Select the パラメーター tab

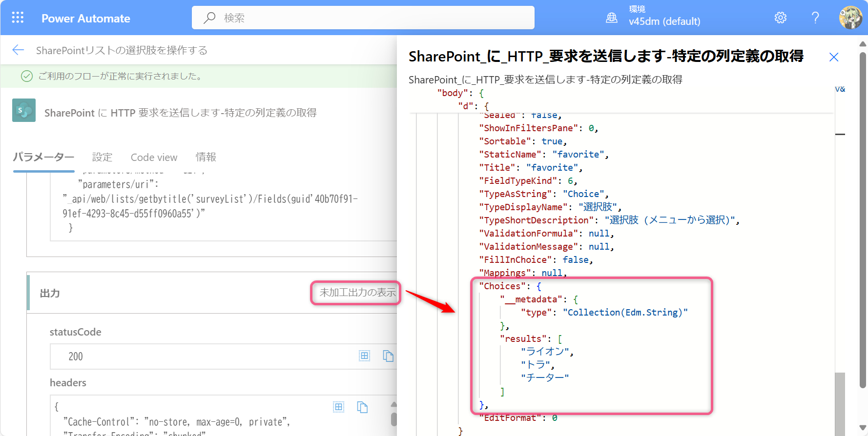(43, 157)
